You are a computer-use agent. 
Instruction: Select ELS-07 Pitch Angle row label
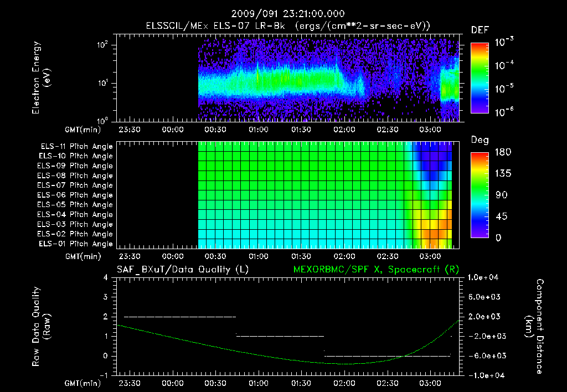coord(75,185)
